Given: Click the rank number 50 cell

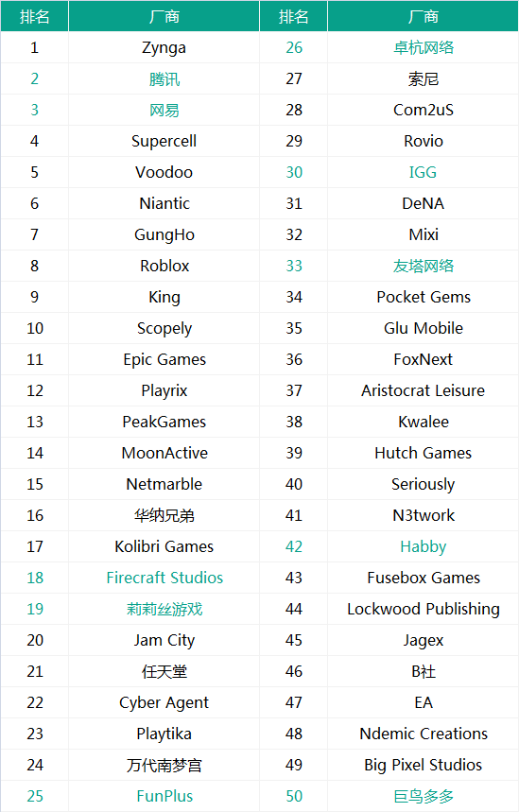Looking at the screenshot, I should [x=294, y=796].
